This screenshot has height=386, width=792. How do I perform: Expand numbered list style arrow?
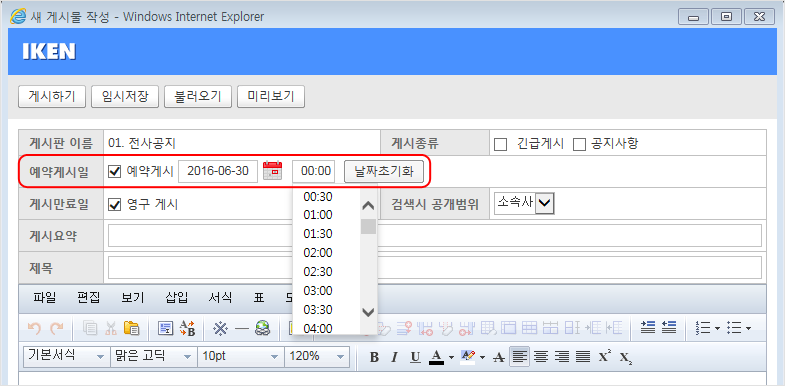[717, 329]
